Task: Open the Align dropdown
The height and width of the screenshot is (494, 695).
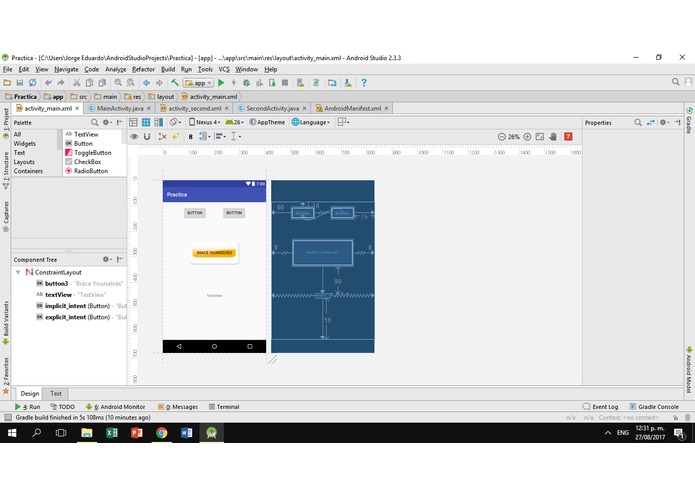Action: click(220, 136)
